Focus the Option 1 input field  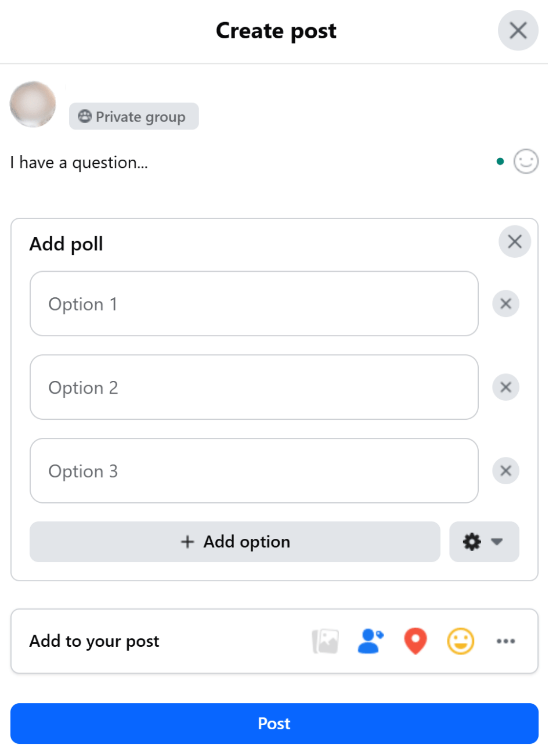click(x=254, y=304)
